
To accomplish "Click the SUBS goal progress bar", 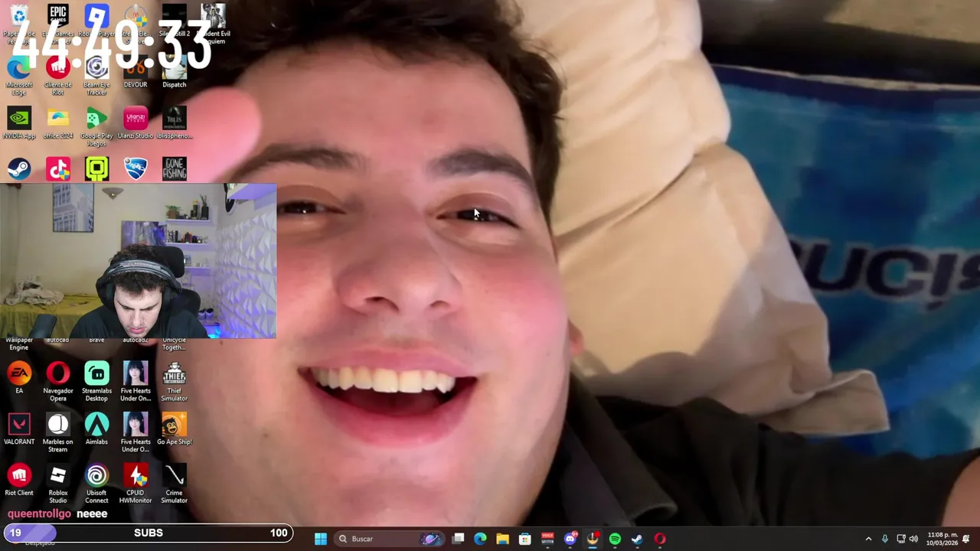I will [x=148, y=533].
